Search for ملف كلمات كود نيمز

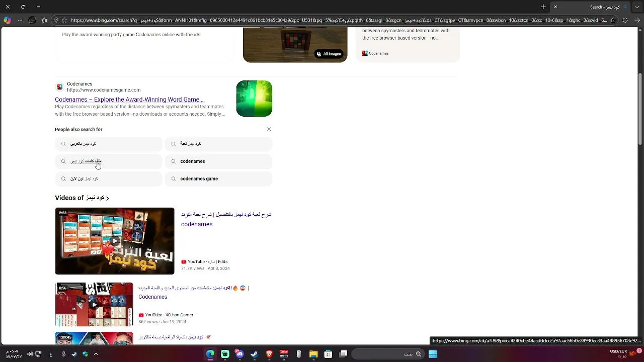pyautogui.click(x=108, y=161)
